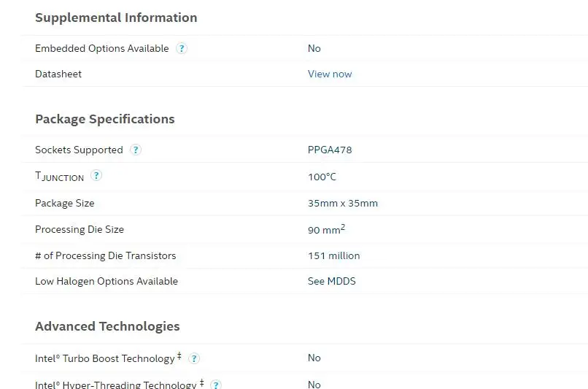
Task: Click the 'See MDDS' halogen value
Action: click(x=331, y=281)
